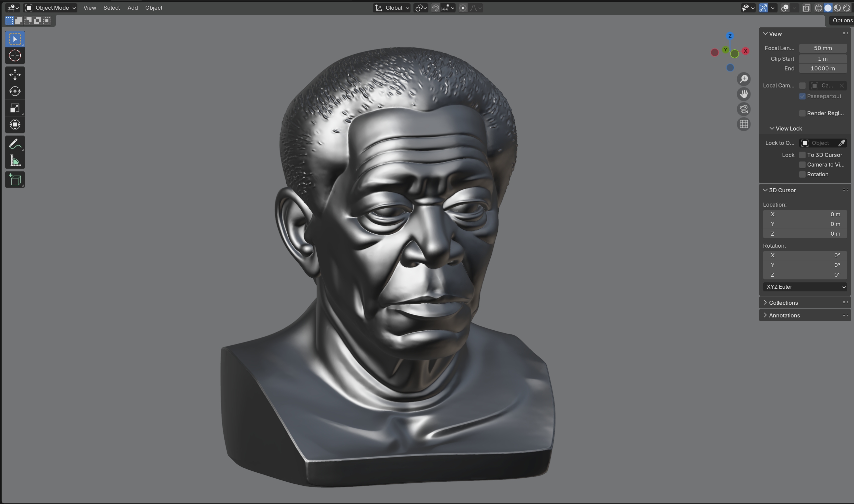Image resolution: width=854 pixels, height=504 pixels.
Task: Open the Add menu
Action: click(133, 8)
